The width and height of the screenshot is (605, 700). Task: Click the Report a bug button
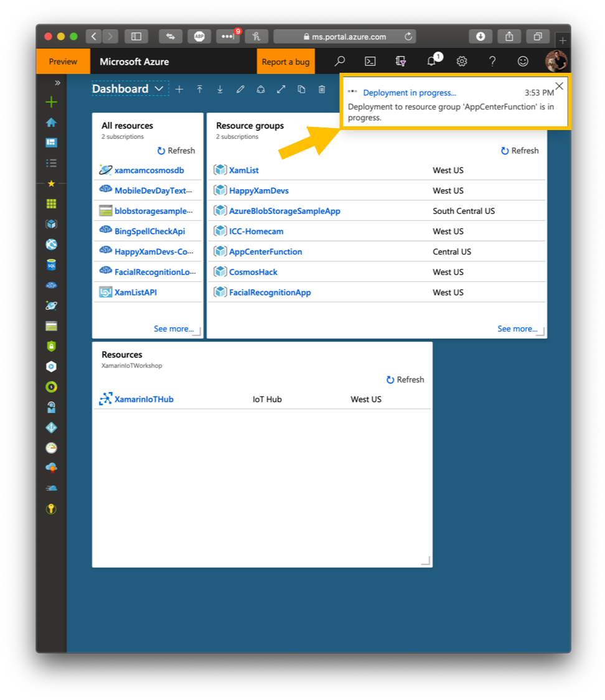(x=286, y=62)
